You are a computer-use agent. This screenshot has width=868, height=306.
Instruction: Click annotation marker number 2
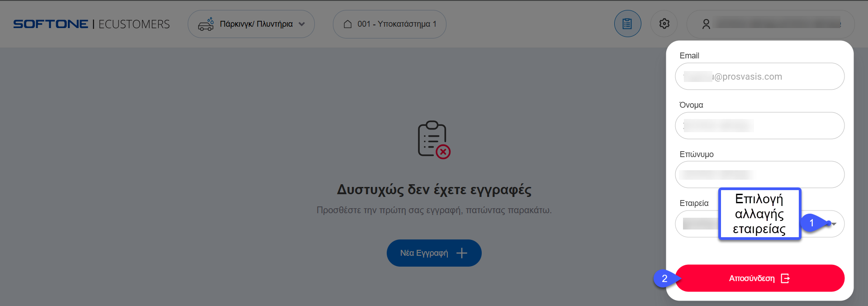click(664, 278)
